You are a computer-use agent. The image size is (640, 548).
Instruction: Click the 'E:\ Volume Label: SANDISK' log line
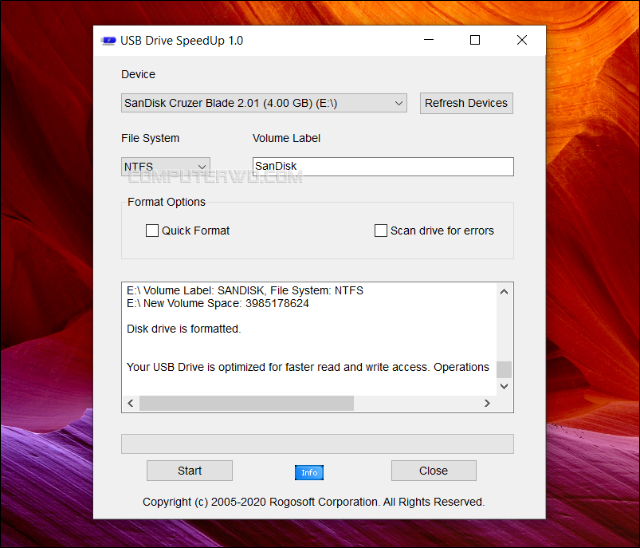click(245, 291)
